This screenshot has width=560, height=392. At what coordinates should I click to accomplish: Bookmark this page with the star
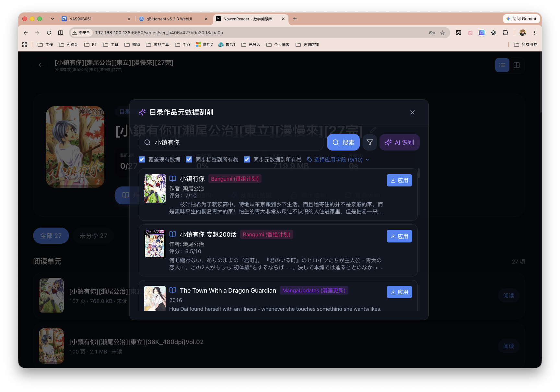click(x=442, y=33)
